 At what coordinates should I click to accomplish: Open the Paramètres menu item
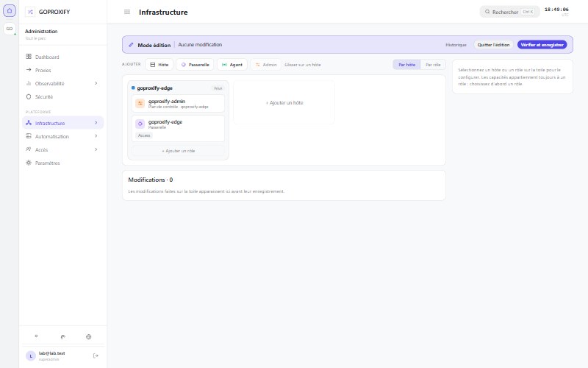click(62, 163)
